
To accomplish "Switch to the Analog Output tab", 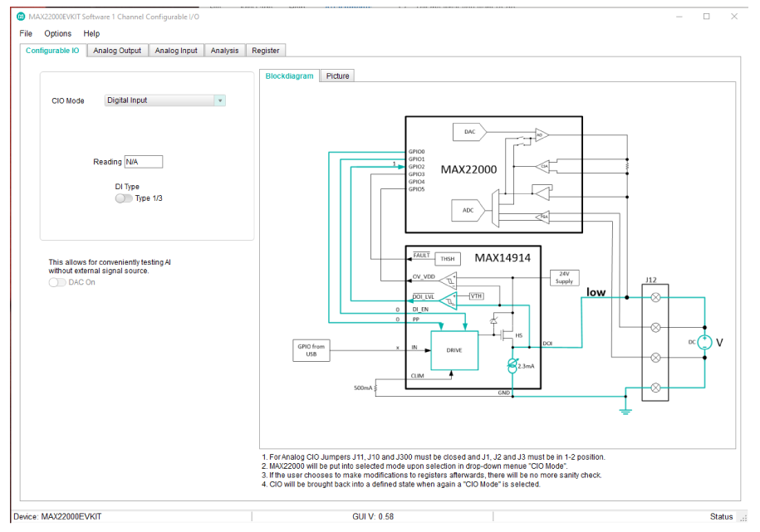I will [x=117, y=51].
